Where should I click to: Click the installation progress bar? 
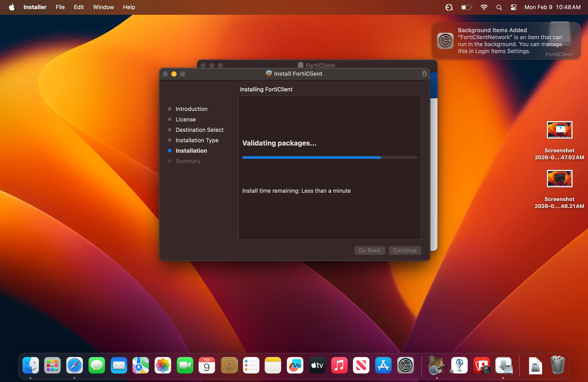[330, 157]
